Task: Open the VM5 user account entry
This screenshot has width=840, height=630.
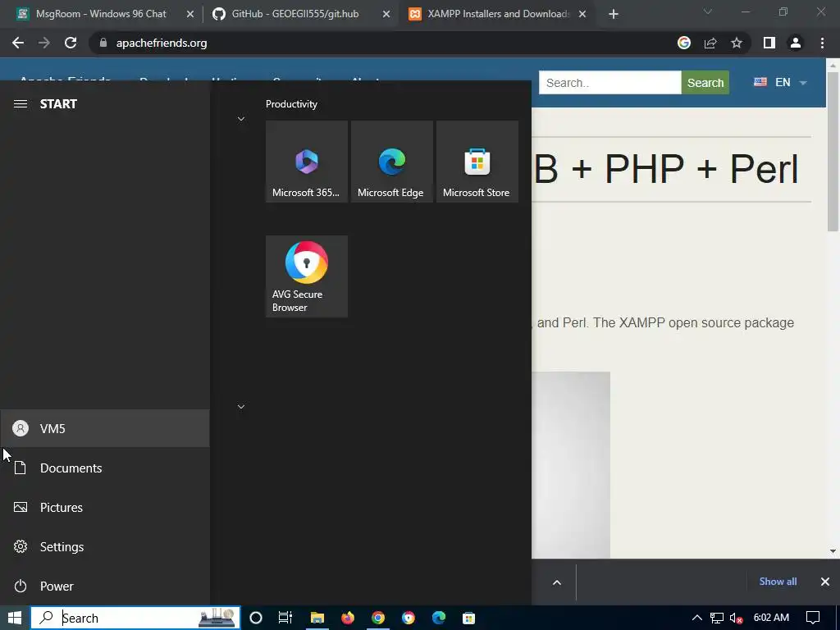Action: click(x=105, y=428)
